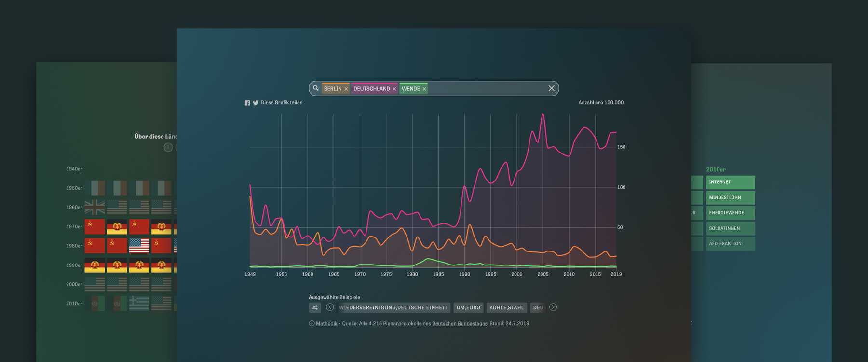Select the KOHLE,STAHL example

click(x=506, y=307)
